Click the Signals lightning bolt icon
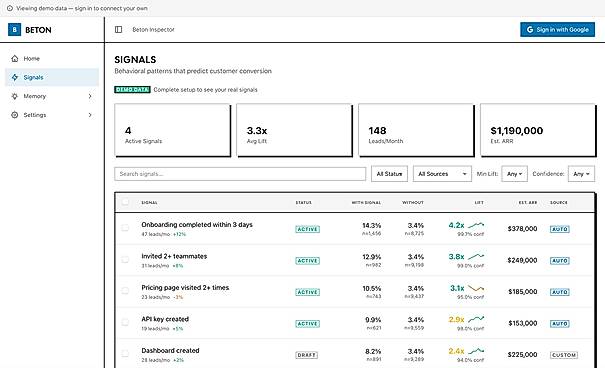The image size is (605, 368). click(15, 77)
